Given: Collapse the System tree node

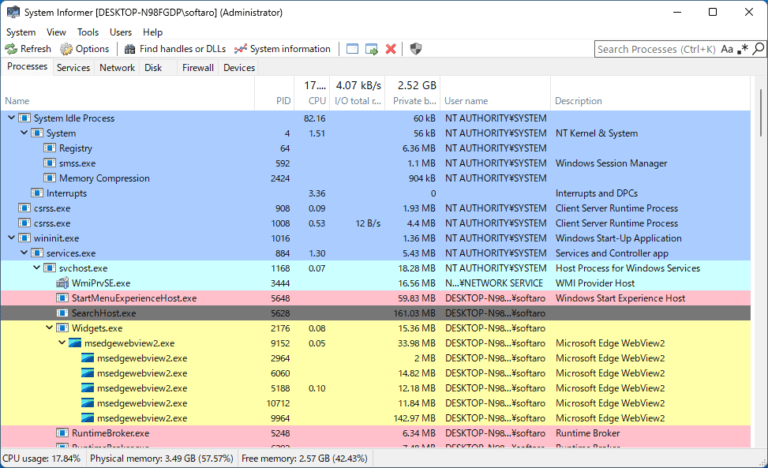Looking at the screenshot, I should [24, 133].
